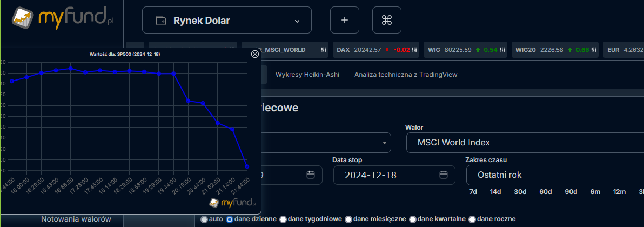644x227 pixels.
Task: Open mini chart icon next to DAX
Action: pyautogui.click(x=414, y=50)
